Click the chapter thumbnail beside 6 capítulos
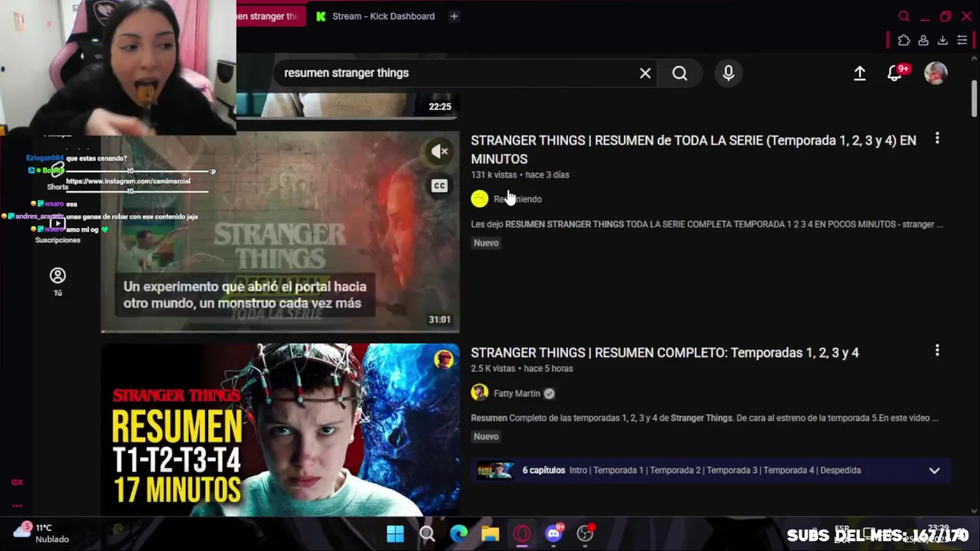This screenshot has height=551, width=980. (x=494, y=470)
